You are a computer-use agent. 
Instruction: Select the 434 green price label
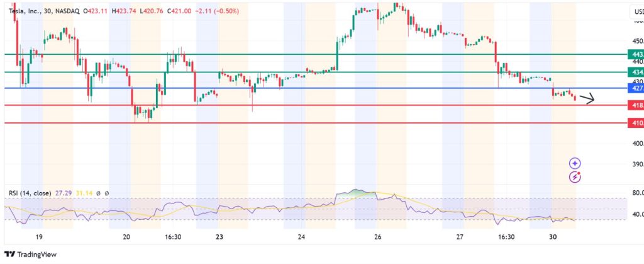pos(636,72)
